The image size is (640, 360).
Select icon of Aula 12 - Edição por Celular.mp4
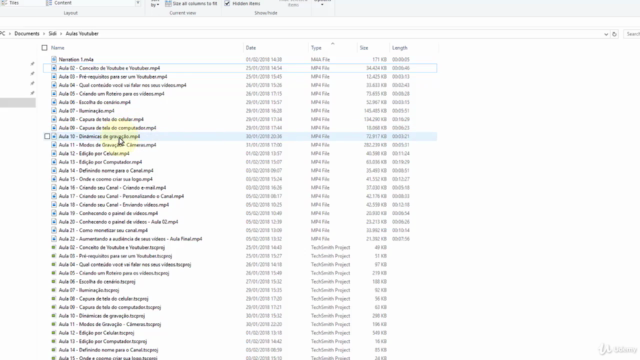tap(54, 153)
